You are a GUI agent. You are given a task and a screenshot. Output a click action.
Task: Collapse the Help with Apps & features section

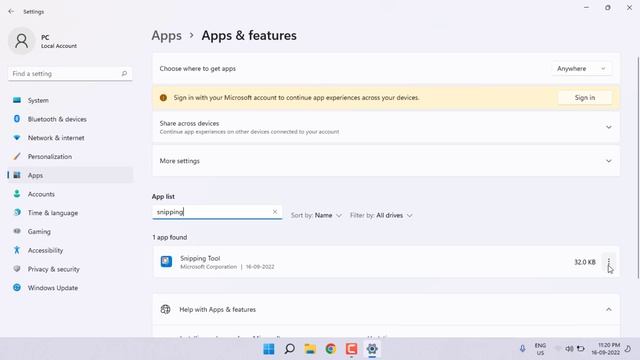click(x=609, y=309)
